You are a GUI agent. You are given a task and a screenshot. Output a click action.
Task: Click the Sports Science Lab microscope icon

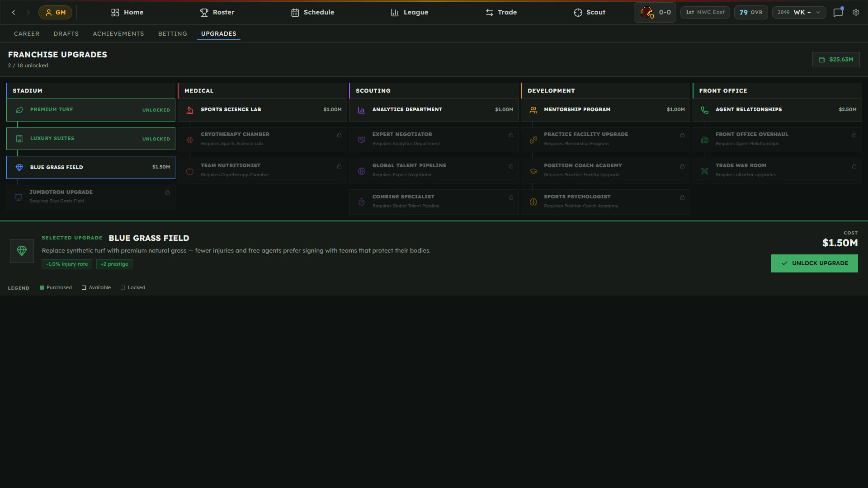pyautogui.click(x=190, y=110)
